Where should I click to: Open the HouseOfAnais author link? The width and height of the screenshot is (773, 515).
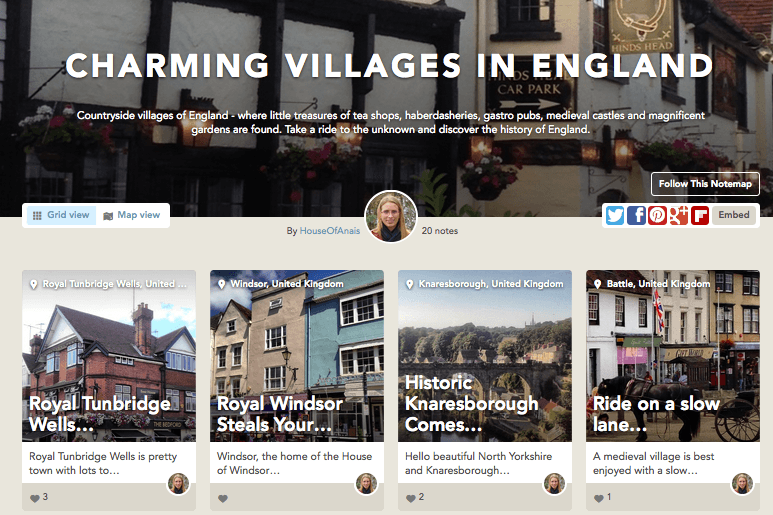coord(330,231)
